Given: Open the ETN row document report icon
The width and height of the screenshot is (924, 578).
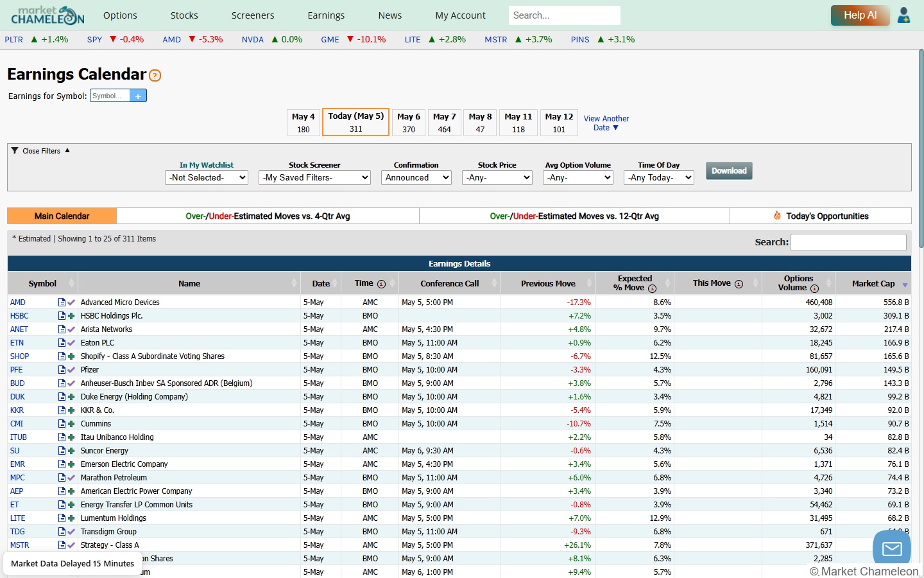Looking at the screenshot, I should pyautogui.click(x=62, y=343).
